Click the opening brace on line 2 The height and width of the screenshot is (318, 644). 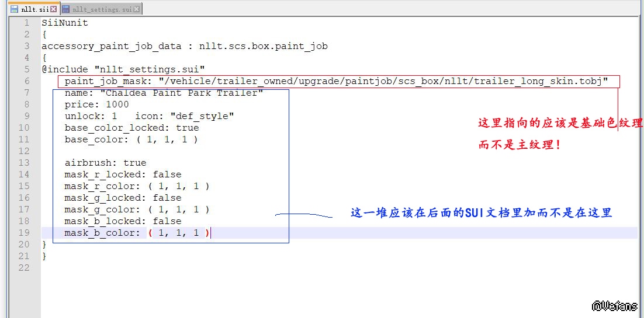(x=44, y=34)
